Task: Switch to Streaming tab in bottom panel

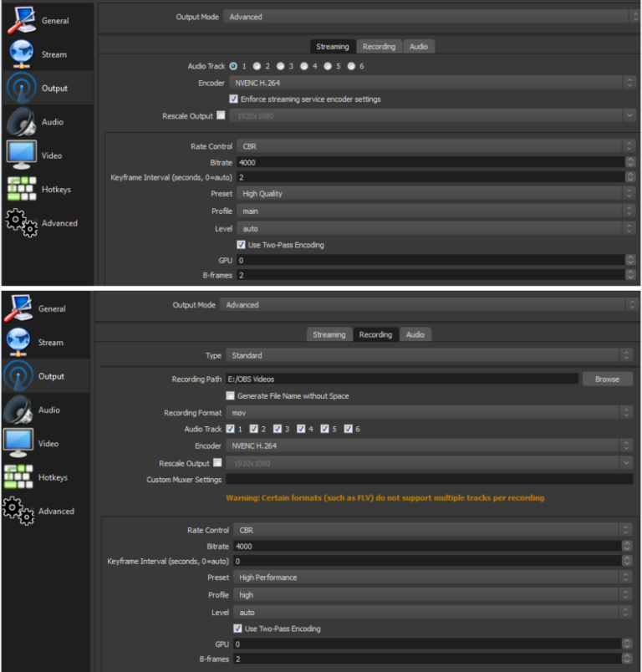Action: click(329, 334)
